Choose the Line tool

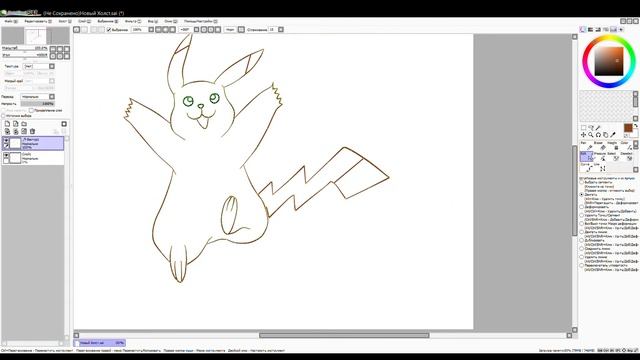[599, 167]
